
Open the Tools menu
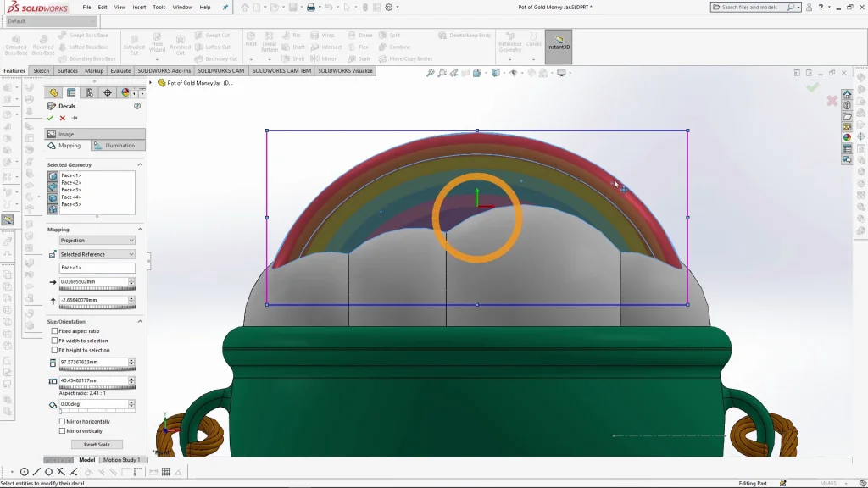pos(158,6)
